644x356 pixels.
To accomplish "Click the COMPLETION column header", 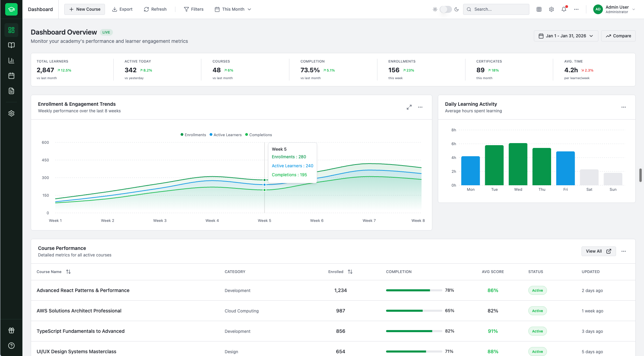I will [399, 272].
